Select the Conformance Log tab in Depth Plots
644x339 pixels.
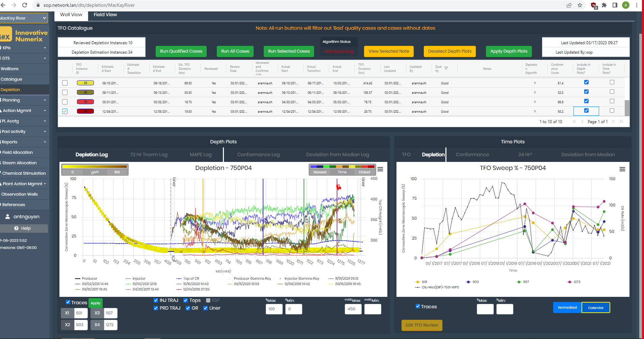(258, 154)
